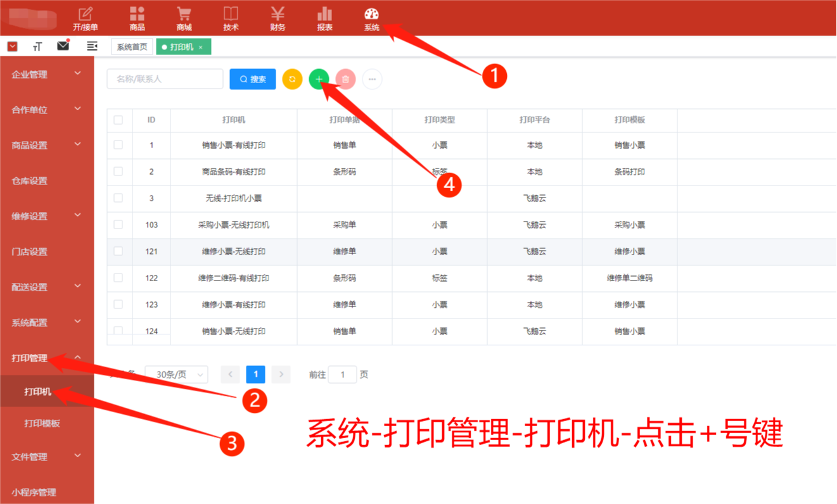The height and width of the screenshot is (504, 837).
Task: Select the 采购小票-无线打印机 cell
Action: [234, 225]
